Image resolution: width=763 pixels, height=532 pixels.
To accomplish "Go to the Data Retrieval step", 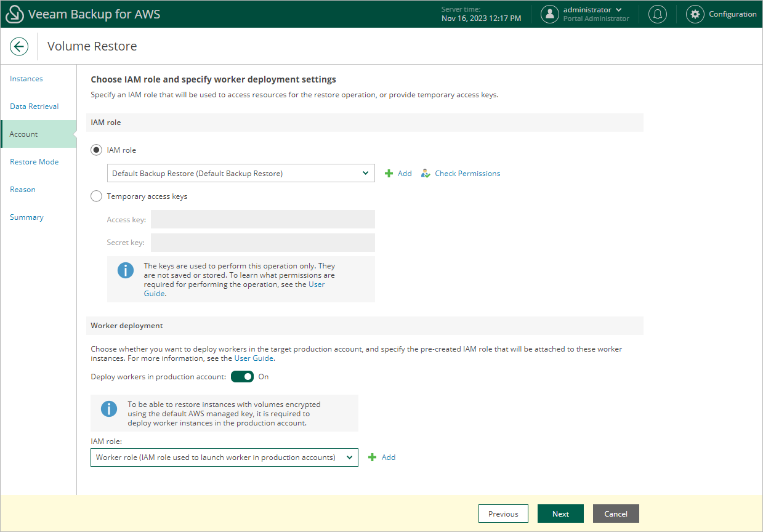I will tap(34, 107).
